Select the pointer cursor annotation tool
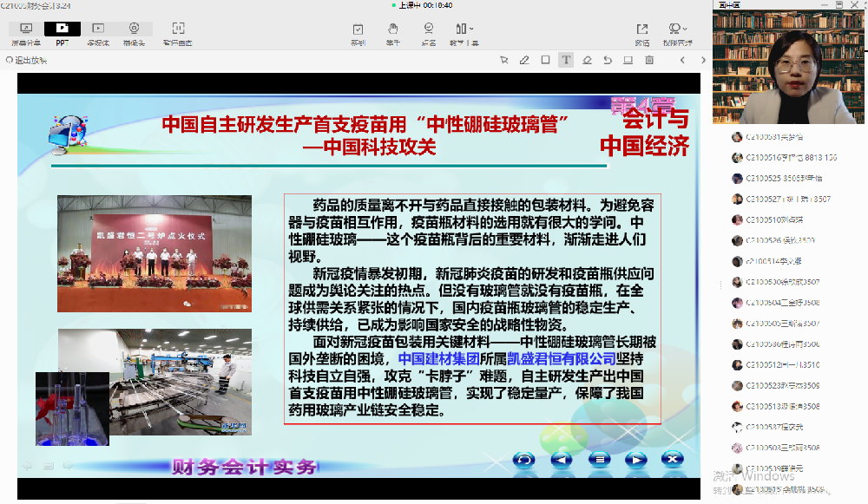The height and width of the screenshot is (504, 868). (x=503, y=60)
